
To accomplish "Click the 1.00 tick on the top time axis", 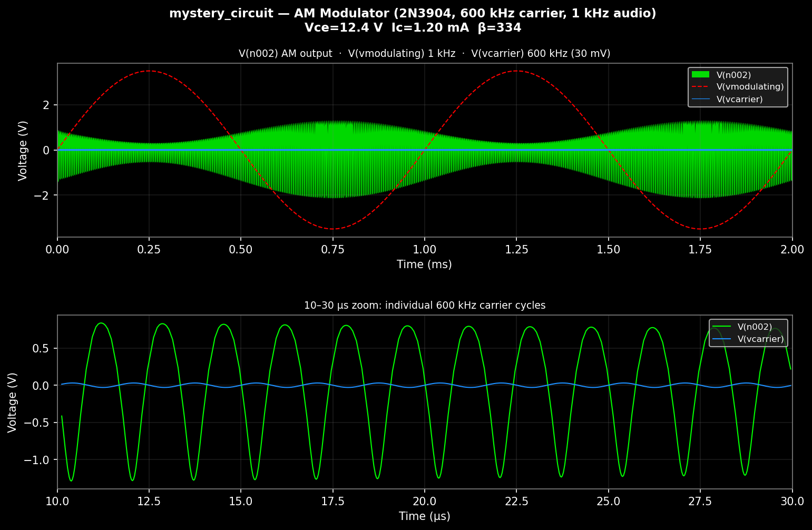I will [x=424, y=250].
